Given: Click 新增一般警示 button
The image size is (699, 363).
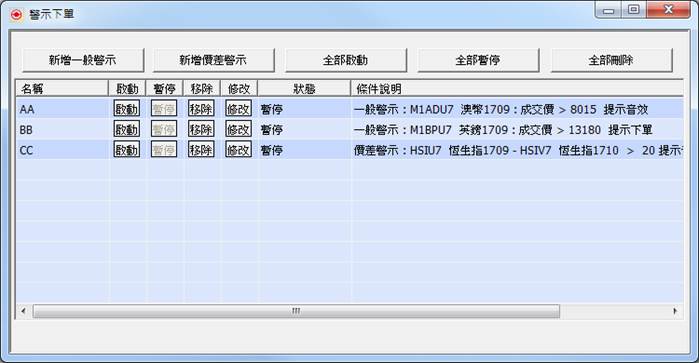Looking at the screenshot, I should tap(83, 60).
